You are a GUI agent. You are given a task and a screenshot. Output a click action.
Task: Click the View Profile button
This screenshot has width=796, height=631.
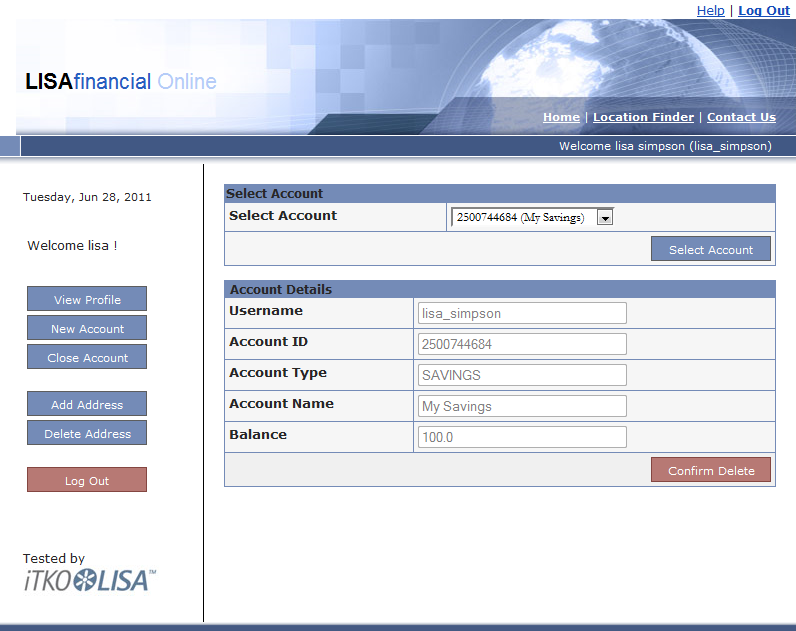[x=87, y=299]
